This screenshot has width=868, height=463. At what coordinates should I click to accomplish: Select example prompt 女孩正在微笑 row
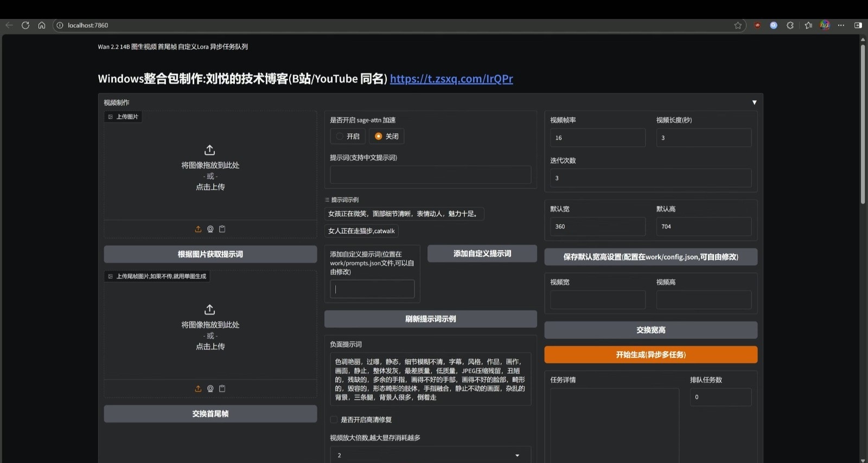click(x=404, y=214)
